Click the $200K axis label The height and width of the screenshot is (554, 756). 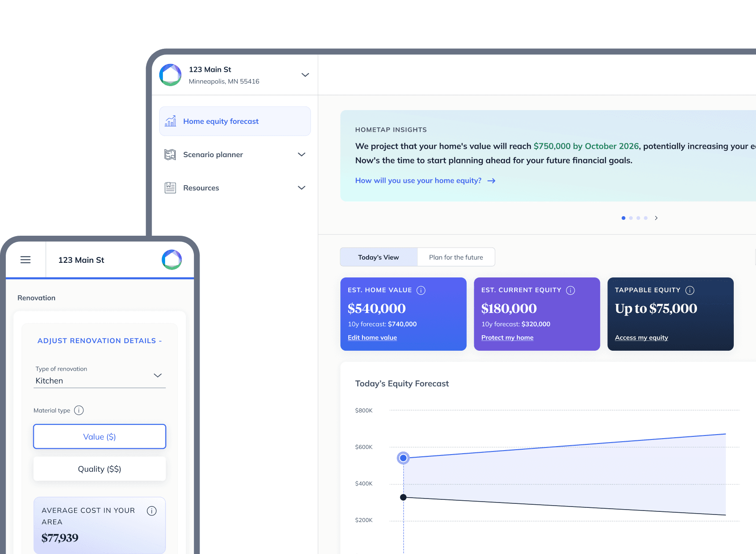364,520
